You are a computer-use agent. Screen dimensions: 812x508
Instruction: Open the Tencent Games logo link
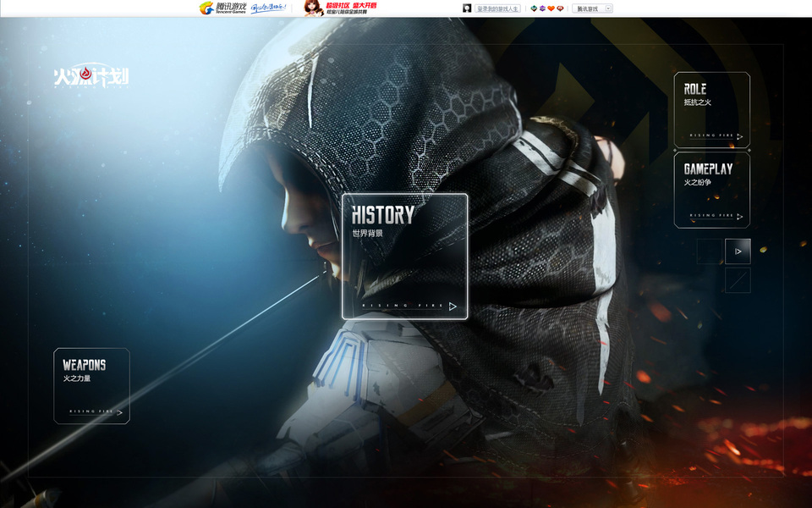point(222,8)
